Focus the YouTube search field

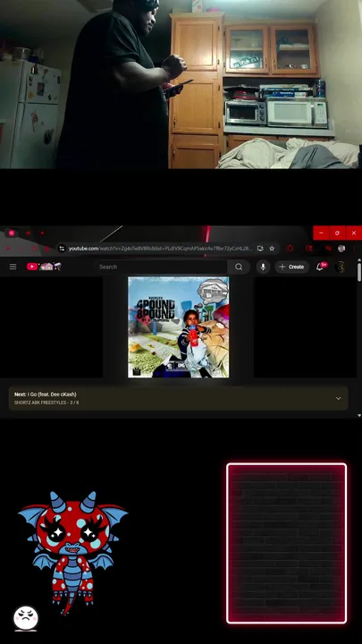coord(161,267)
